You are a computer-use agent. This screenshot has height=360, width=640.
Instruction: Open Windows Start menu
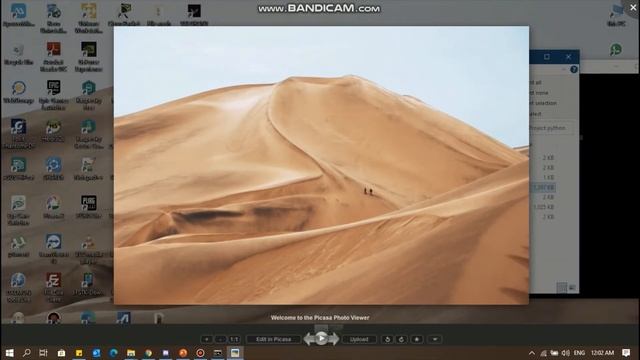point(9,353)
